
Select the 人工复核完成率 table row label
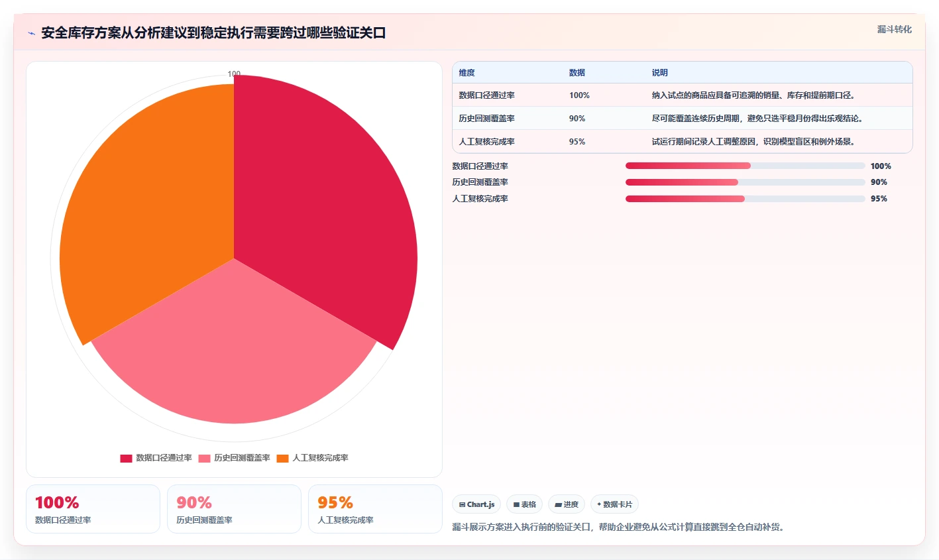(x=486, y=142)
